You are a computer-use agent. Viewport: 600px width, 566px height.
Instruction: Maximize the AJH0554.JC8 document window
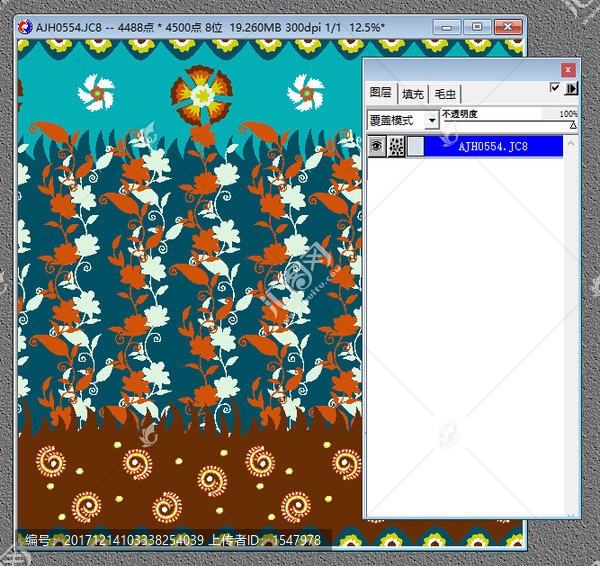pos(477,27)
